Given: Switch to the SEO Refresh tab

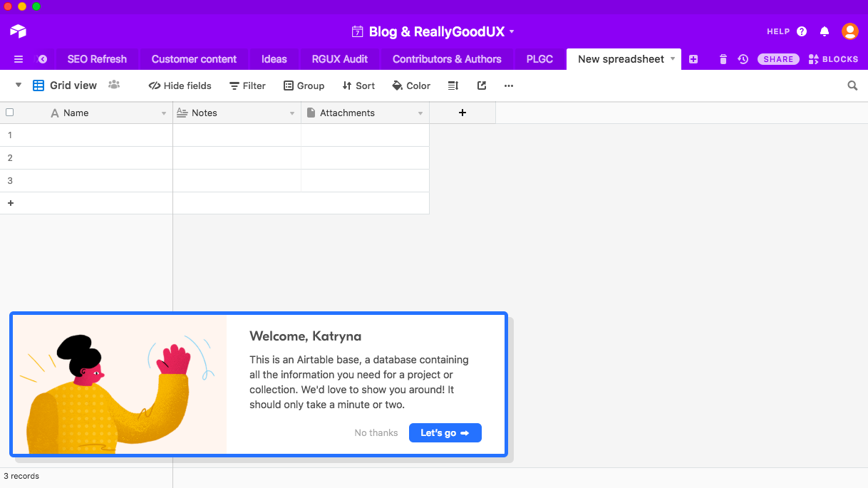Looking at the screenshot, I should tap(97, 59).
